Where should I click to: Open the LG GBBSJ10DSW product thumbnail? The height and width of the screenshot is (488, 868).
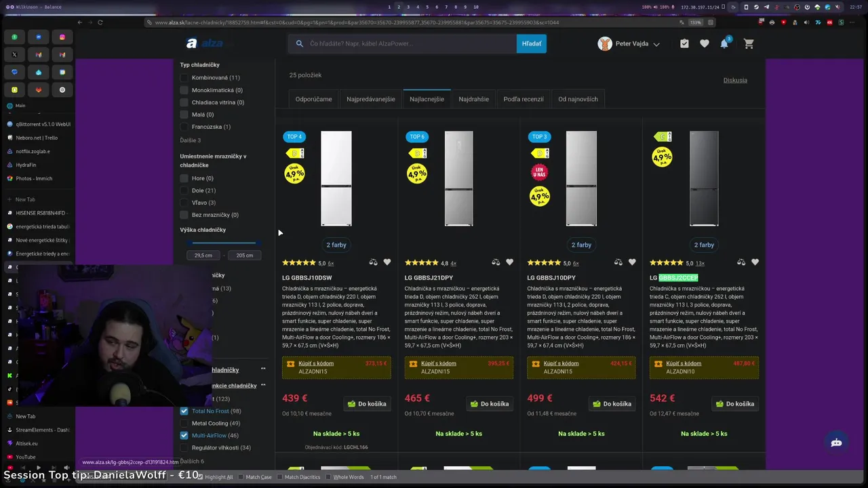coord(336,179)
